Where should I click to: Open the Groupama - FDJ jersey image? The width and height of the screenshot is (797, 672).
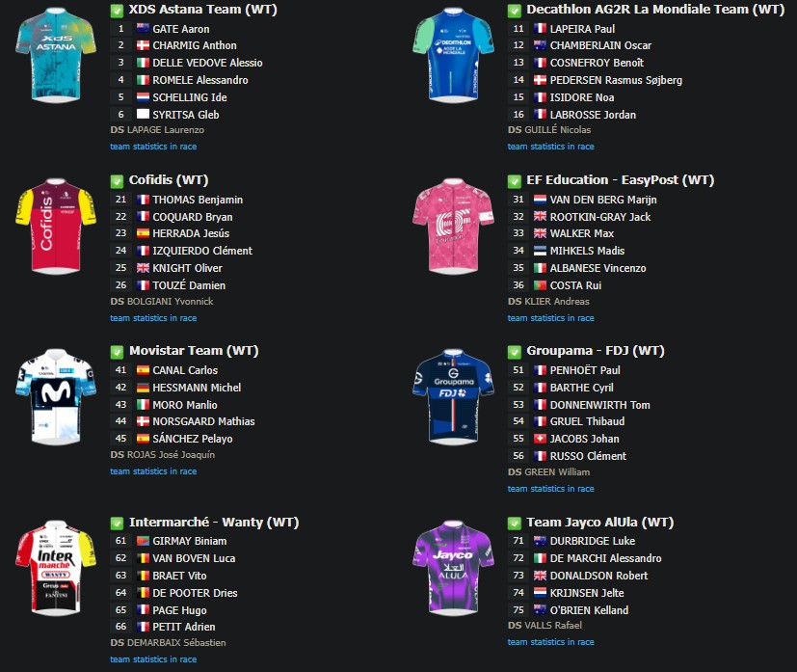[453, 397]
